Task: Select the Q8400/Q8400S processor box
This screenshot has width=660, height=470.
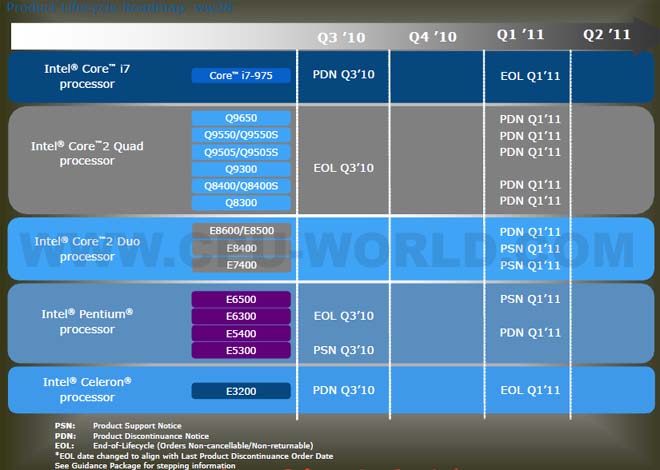Action: click(241, 186)
